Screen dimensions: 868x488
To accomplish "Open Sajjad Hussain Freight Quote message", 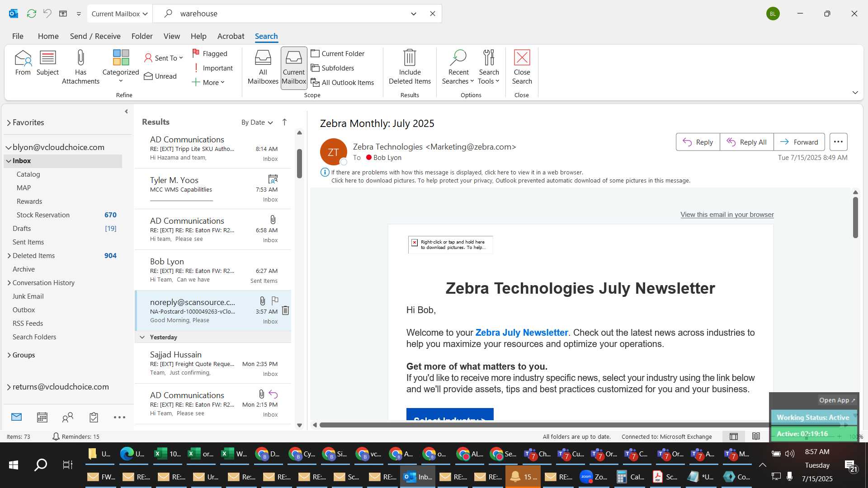I will tap(213, 363).
